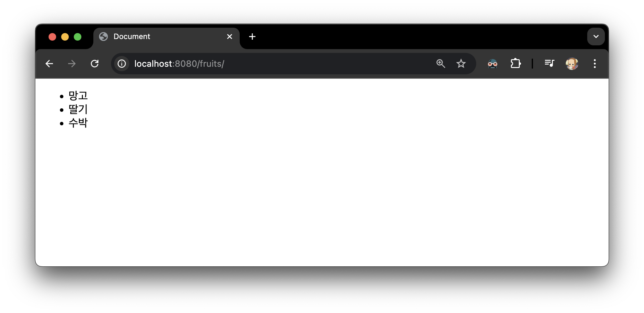
Task: Click the forward navigation arrow
Action: [x=72, y=64]
